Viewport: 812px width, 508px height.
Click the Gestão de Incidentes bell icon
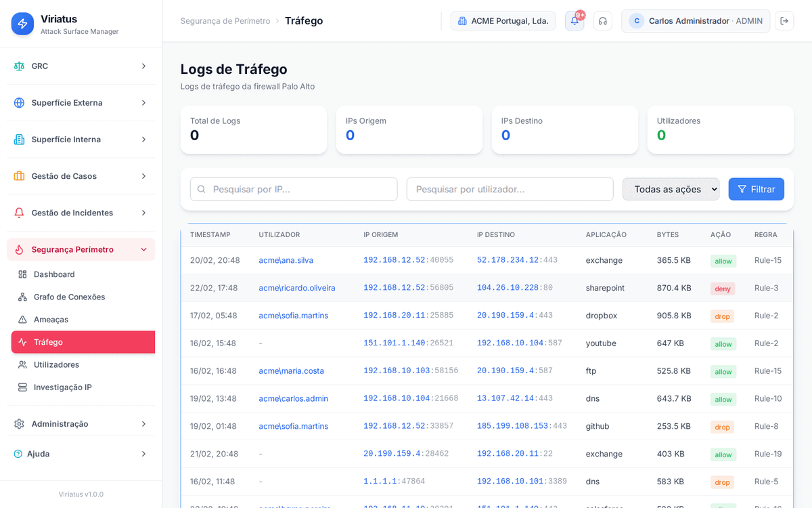(19, 213)
